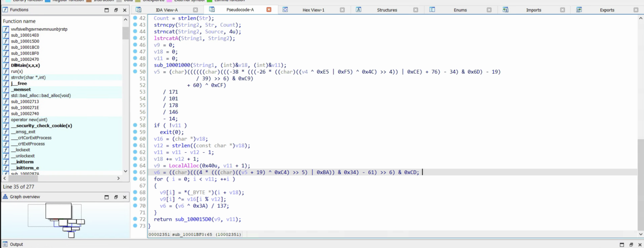
Task: Open Enums panel
Action: pyautogui.click(x=460, y=9)
